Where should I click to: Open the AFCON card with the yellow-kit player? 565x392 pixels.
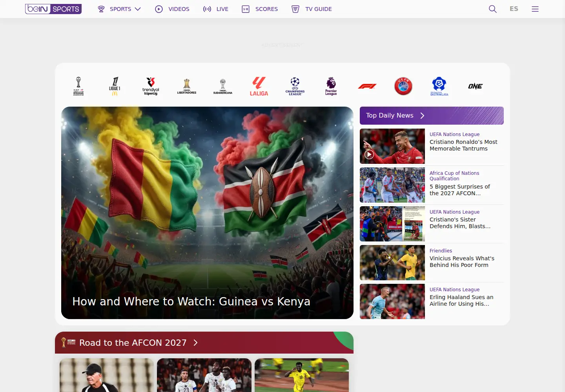pyautogui.click(x=302, y=375)
